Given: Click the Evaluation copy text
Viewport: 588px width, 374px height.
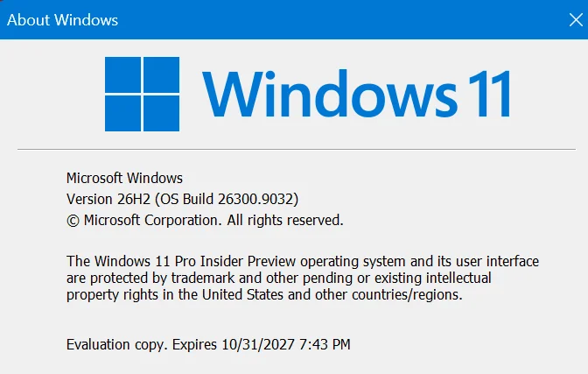Looking at the screenshot, I should tap(117, 345).
